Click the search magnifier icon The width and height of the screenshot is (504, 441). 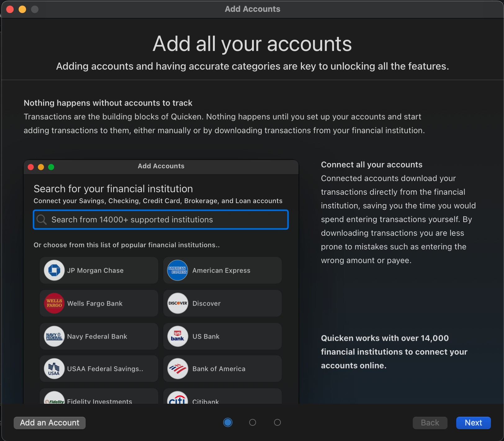[x=42, y=220]
